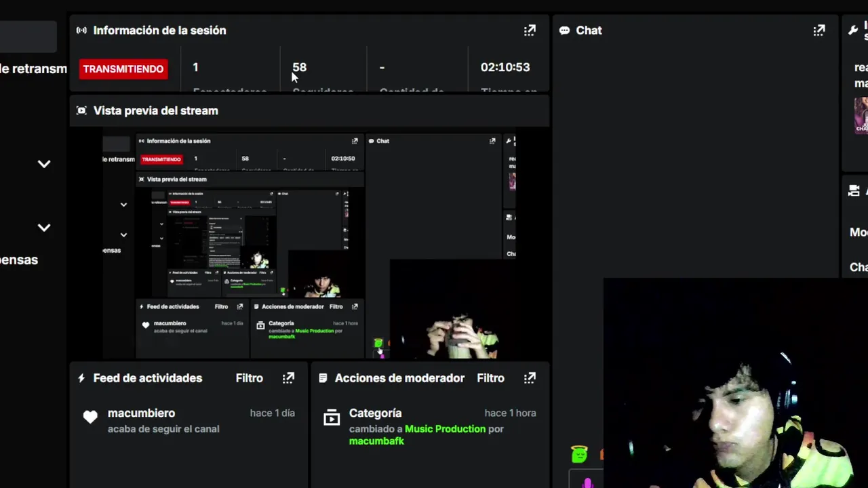Click the stream time '02:10:53'
The width and height of the screenshot is (868, 488).
[x=505, y=67]
